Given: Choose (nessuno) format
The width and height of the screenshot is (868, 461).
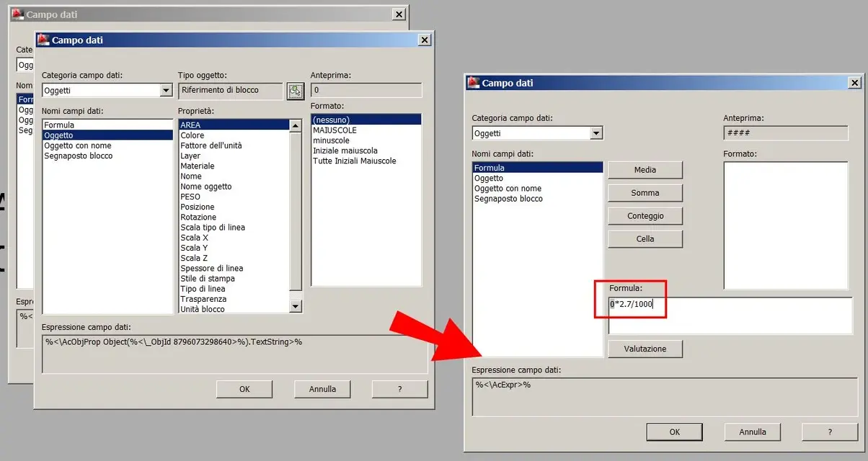Looking at the screenshot, I should pos(366,120).
